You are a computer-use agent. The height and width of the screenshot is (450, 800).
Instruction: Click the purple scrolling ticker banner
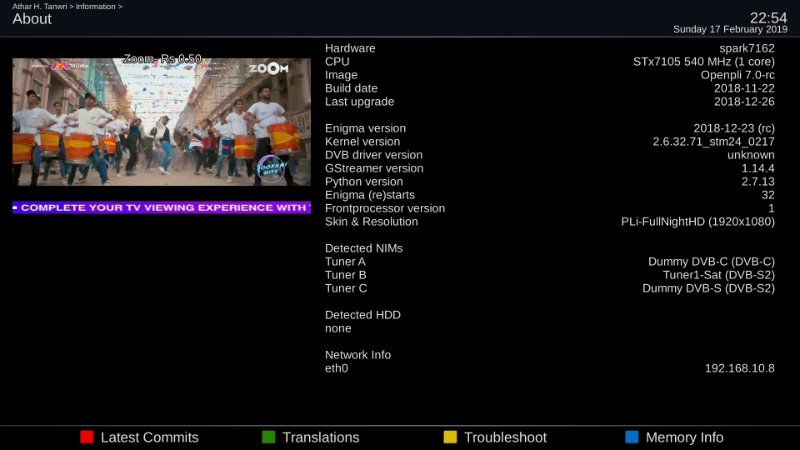click(161, 207)
